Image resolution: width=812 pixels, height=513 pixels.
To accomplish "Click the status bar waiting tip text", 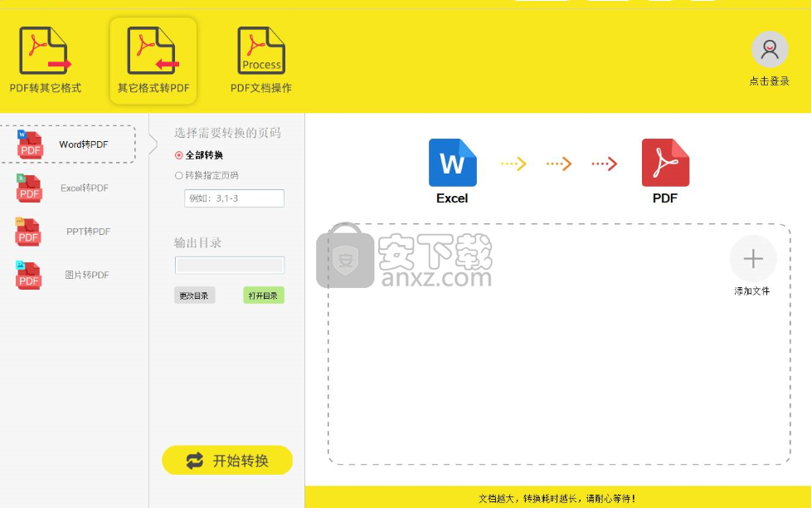I will tap(557, 499).
